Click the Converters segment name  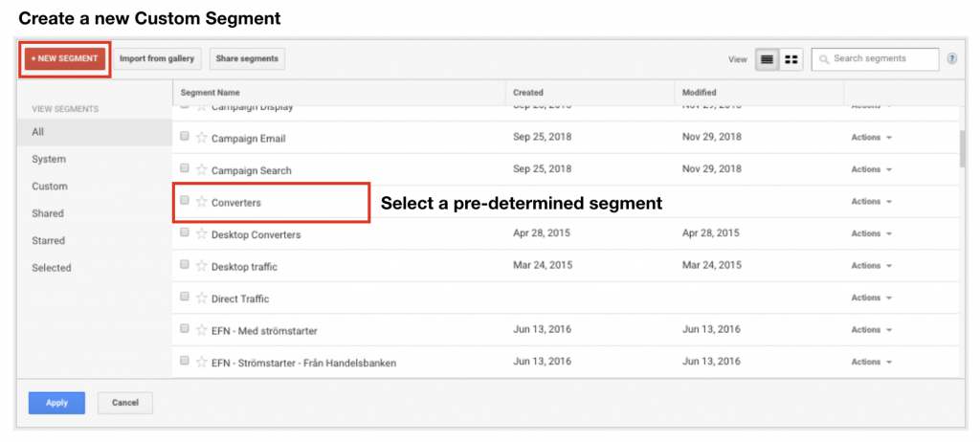point(236,203)
